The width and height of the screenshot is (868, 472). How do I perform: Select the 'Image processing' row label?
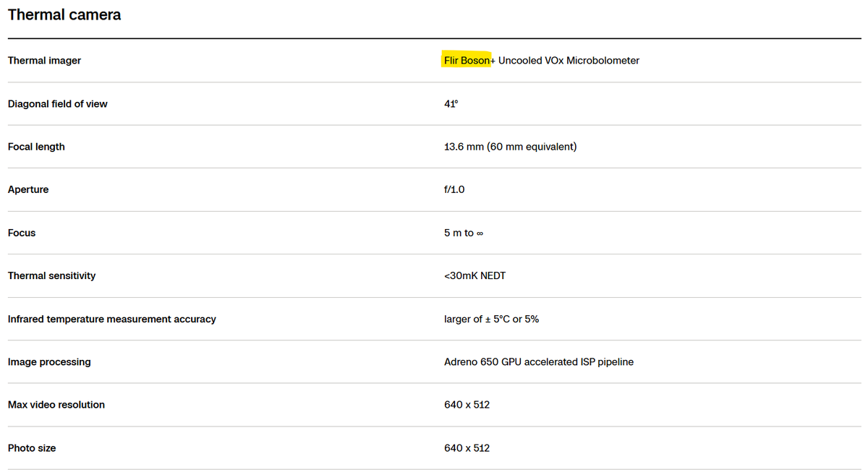49,361
